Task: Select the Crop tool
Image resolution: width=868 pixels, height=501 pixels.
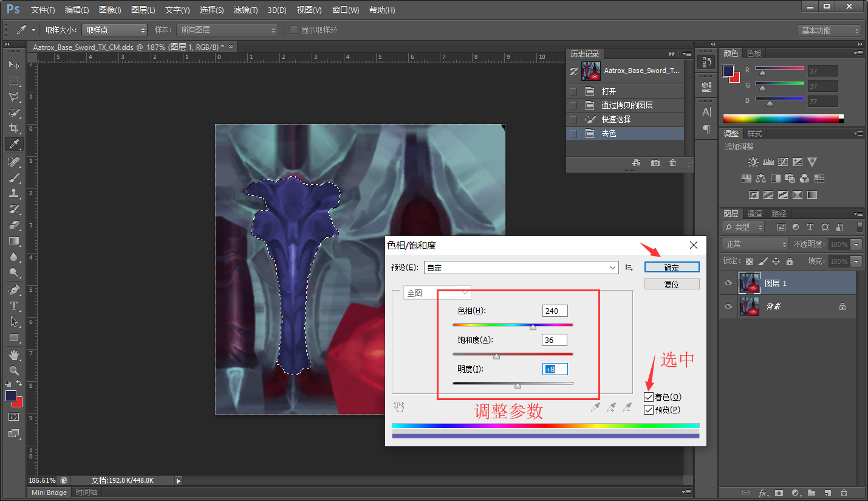Action: pos(14,128)
